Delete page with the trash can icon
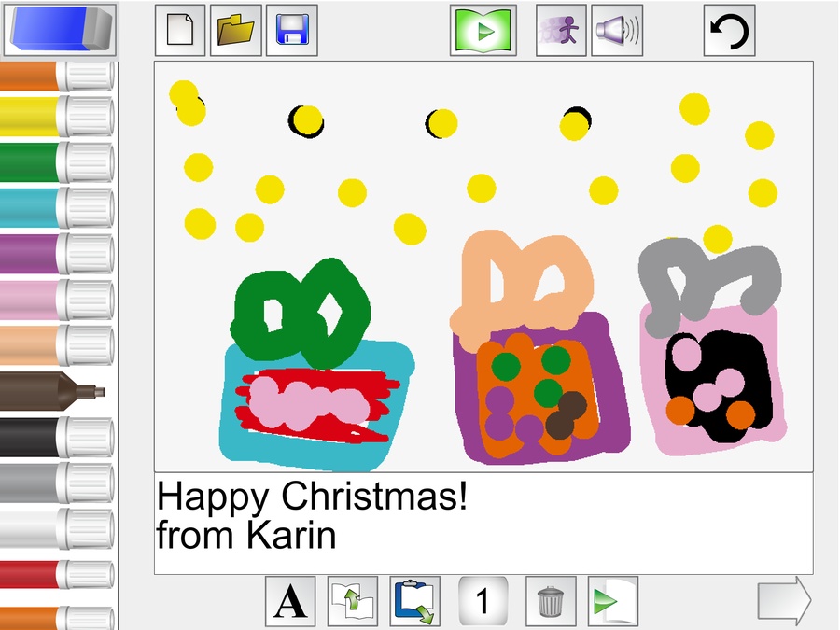Viewport: 840px width, 630px height. (x=551, y=601)
